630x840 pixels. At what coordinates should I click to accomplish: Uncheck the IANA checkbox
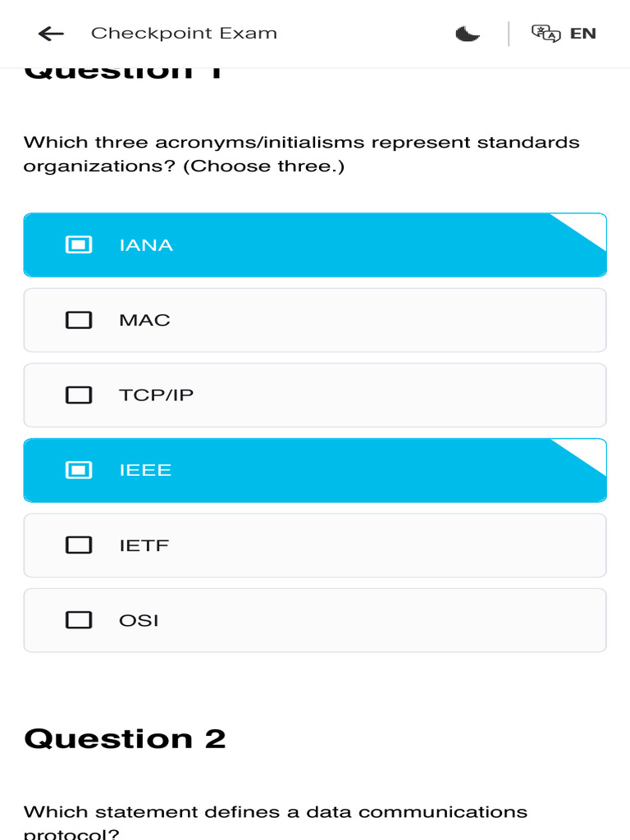[79, 244]
